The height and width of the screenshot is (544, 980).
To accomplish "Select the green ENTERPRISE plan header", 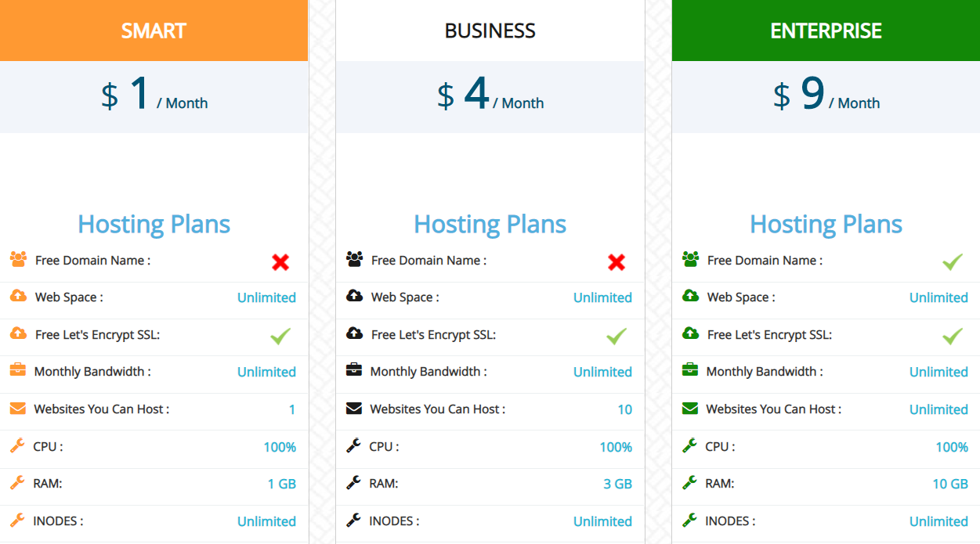I will 826,31.
